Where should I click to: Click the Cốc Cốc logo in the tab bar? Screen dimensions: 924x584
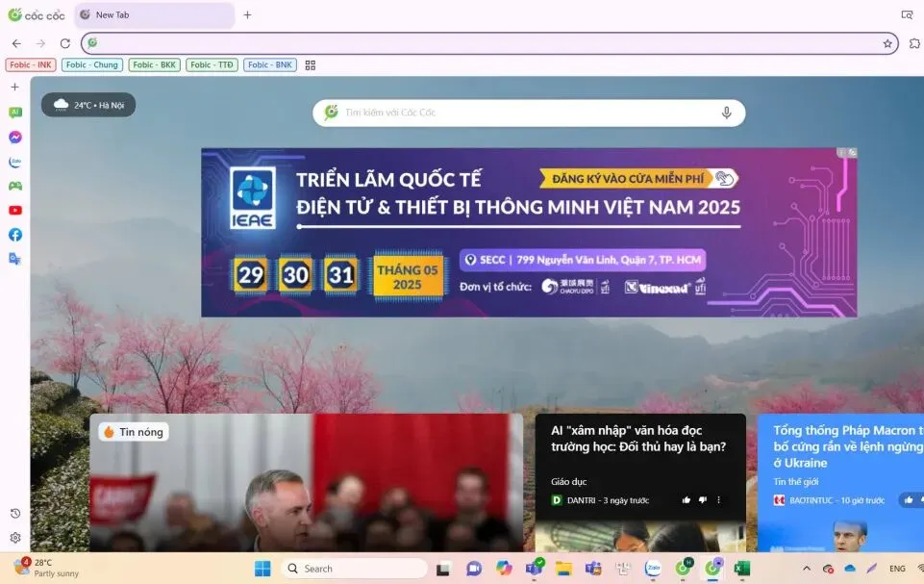pyautogui.click(x=36, y=14)
